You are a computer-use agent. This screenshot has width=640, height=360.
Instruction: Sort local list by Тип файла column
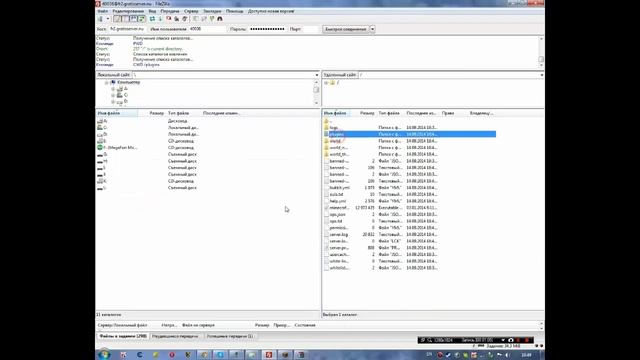(x=183, y=113)
